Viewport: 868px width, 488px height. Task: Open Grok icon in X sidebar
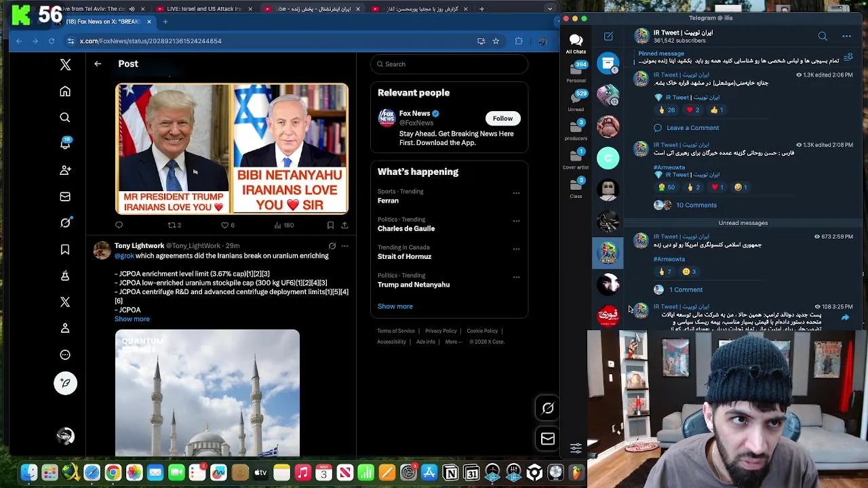click(65, 223)
